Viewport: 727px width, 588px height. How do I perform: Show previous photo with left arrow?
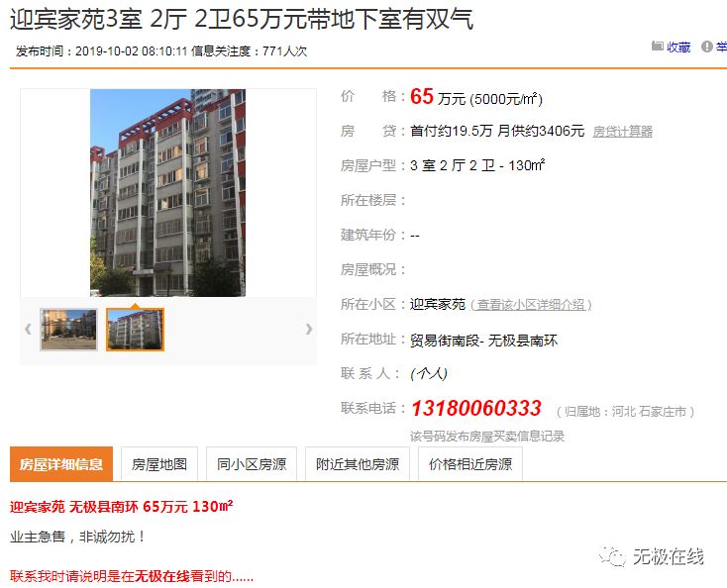click(29, 329)
